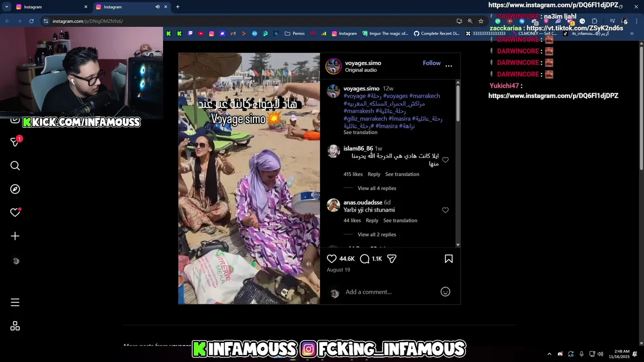
Task: Open voyages.simo avatar in post header
Action: 334,66
